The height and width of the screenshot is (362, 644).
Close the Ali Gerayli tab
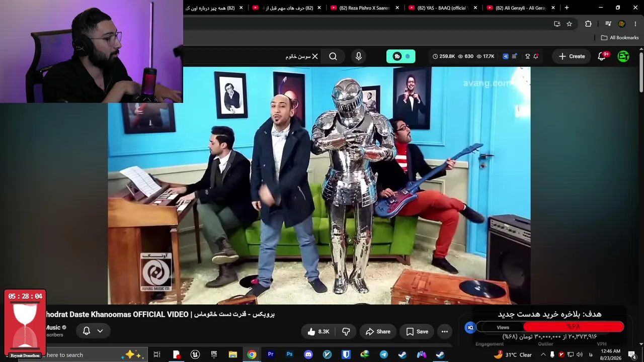click(x=553, y=8)
